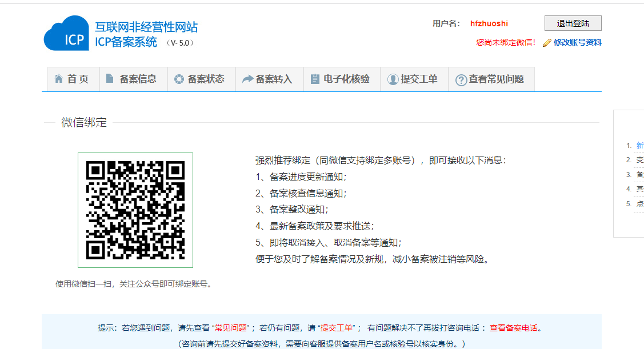Select the 电子化核验 tab
Viewport: 644px width, 349px height.
click(x=342, y=79)
